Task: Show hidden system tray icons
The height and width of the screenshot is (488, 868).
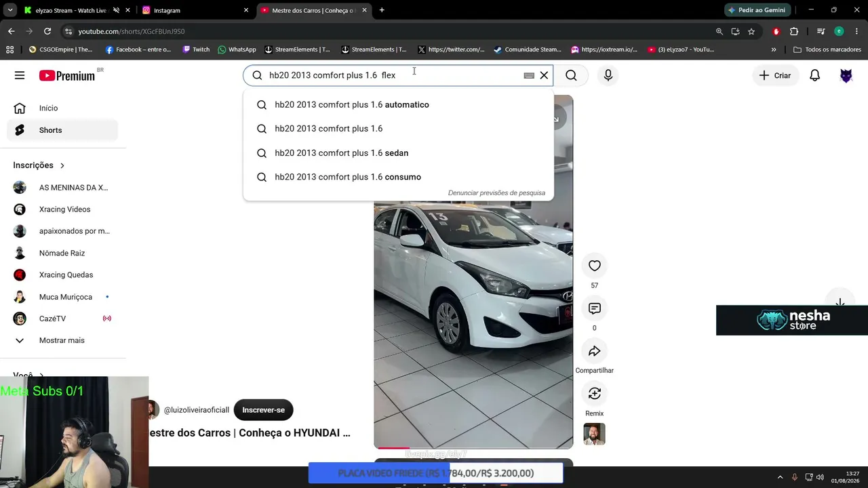Action: pyautogui.click(x=780, y=477)
